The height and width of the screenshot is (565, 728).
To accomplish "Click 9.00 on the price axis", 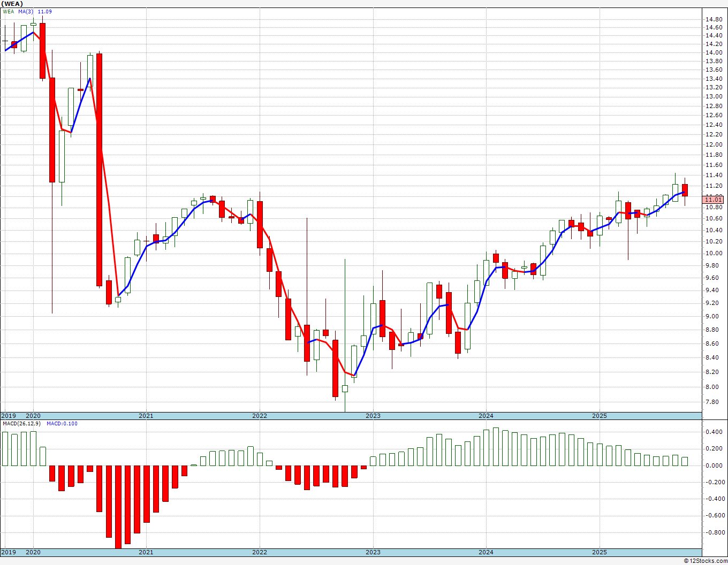I will tap(712, 316).
